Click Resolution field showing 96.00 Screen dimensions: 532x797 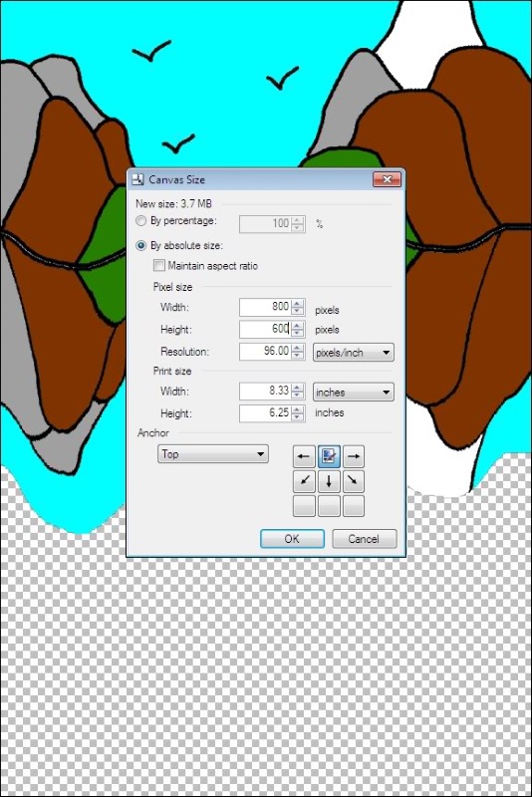click(x=266, y=352)
